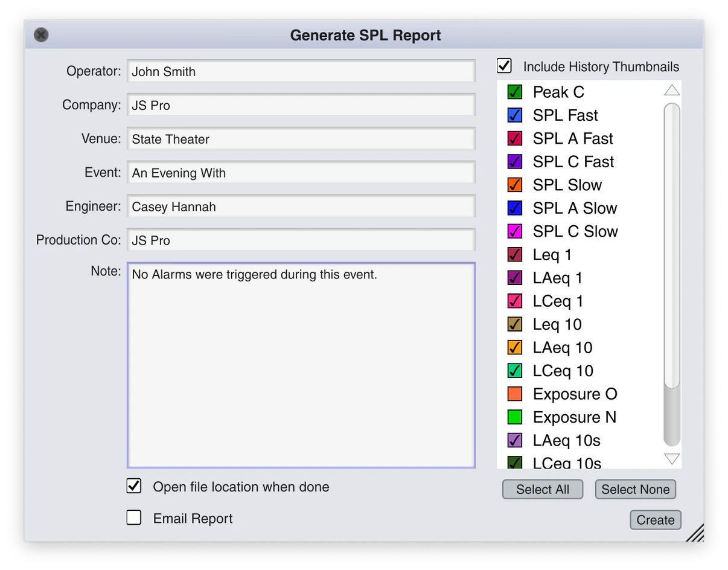The height and width of the screenshot is (570, 728).
Task: Toggle the green Peak C checkbox
Action: click(514, 92)
